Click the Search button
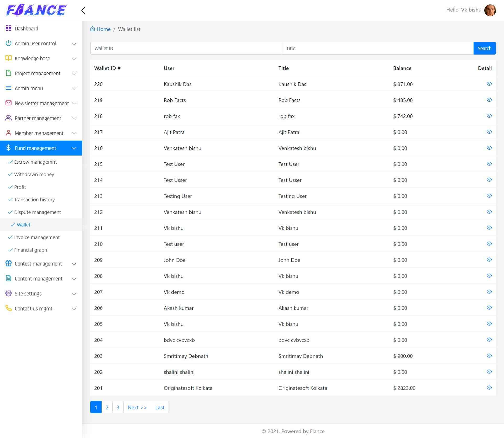Screen dimensions: 504x438 click(x=484, y=48)
